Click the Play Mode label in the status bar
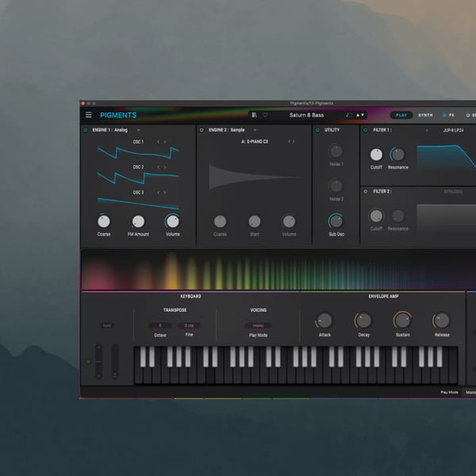Viewport: 476px width, 476px height. pyautogui.click(x=449, y=392)
